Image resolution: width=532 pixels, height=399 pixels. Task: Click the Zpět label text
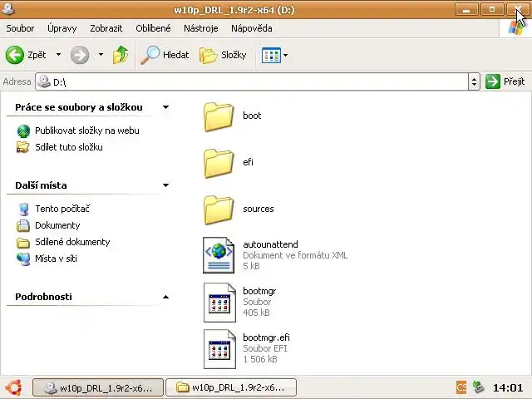pyautogui.click(x=37, y=55)
